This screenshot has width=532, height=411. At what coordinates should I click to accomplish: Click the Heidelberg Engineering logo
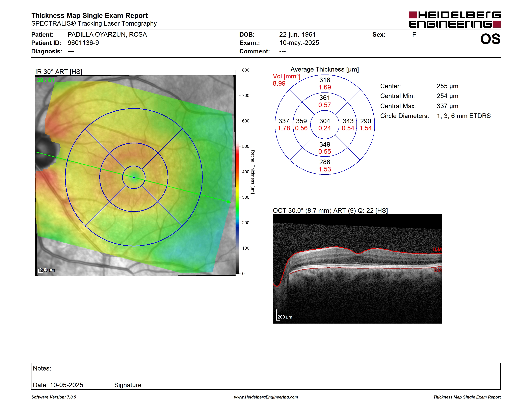455,20
